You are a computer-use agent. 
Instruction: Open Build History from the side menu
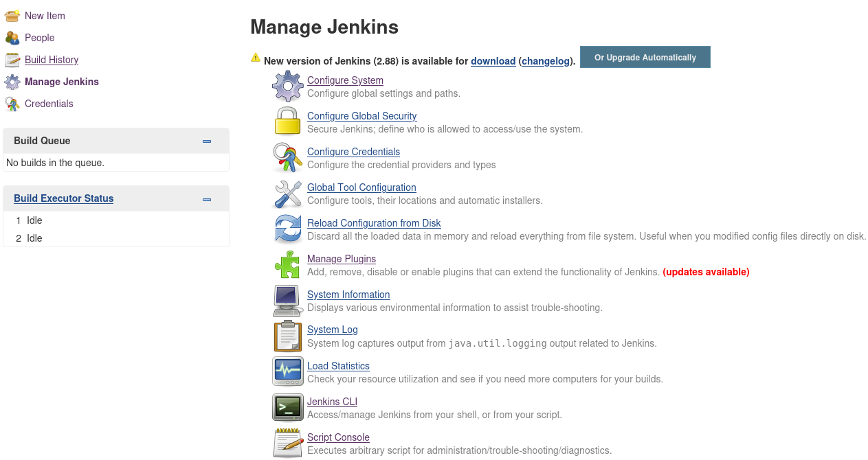52,60
